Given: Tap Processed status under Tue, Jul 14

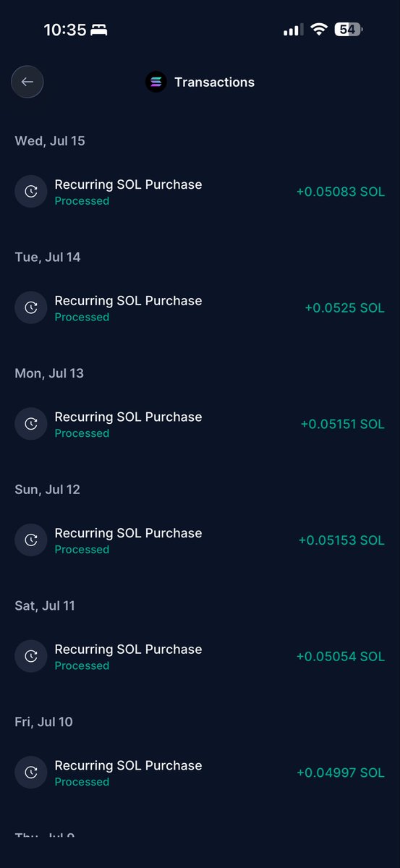Looking at the screenshot, I should (x=82, y=318).
